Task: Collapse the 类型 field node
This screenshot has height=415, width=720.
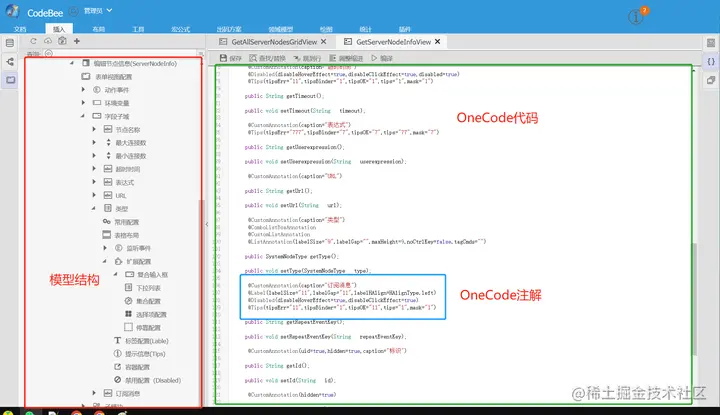Action: 94,208
